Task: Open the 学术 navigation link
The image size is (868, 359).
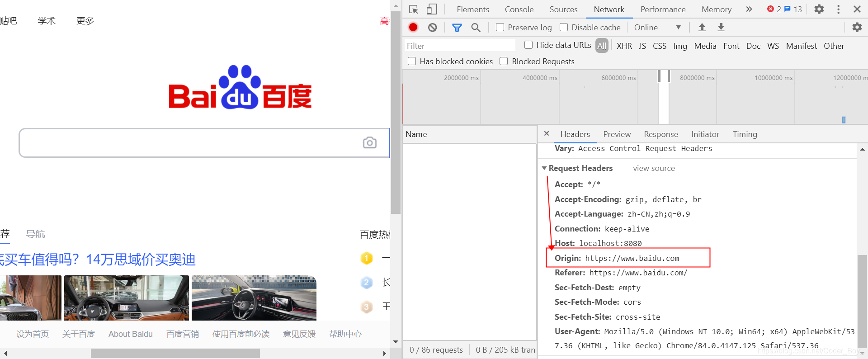Action: (47, 21)
